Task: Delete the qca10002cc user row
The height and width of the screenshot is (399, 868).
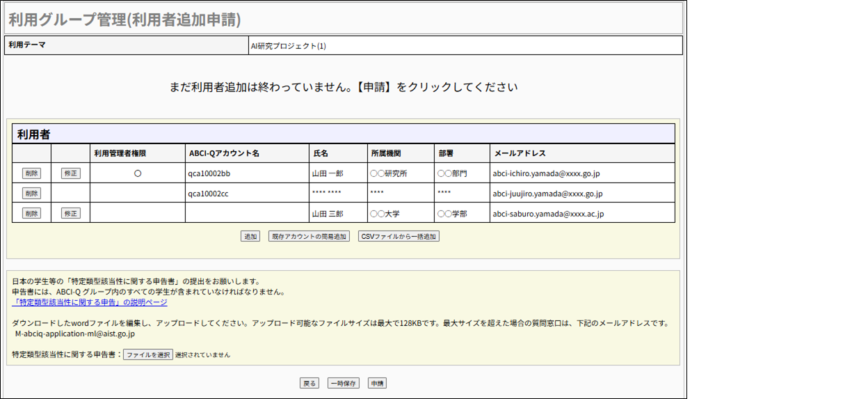Action: click(31, 193)
